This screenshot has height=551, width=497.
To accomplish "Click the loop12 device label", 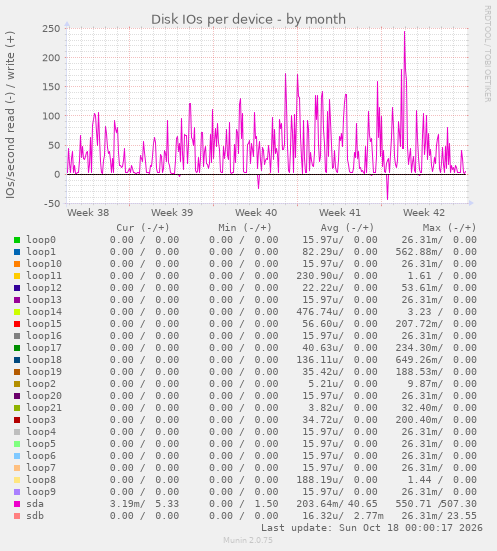I will pyautogui.click(x=44, y=288).
